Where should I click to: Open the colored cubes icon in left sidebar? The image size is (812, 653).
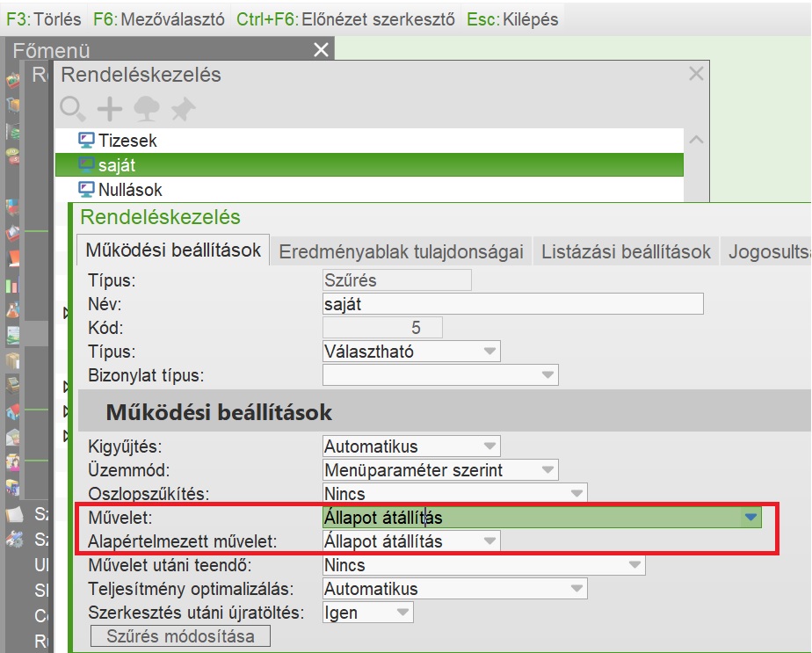point(12,207)
